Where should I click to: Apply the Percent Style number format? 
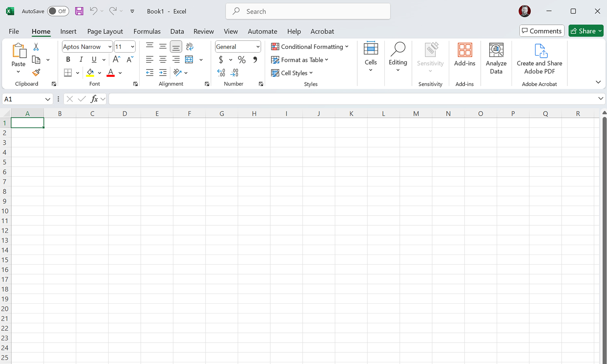click(242, 59)
